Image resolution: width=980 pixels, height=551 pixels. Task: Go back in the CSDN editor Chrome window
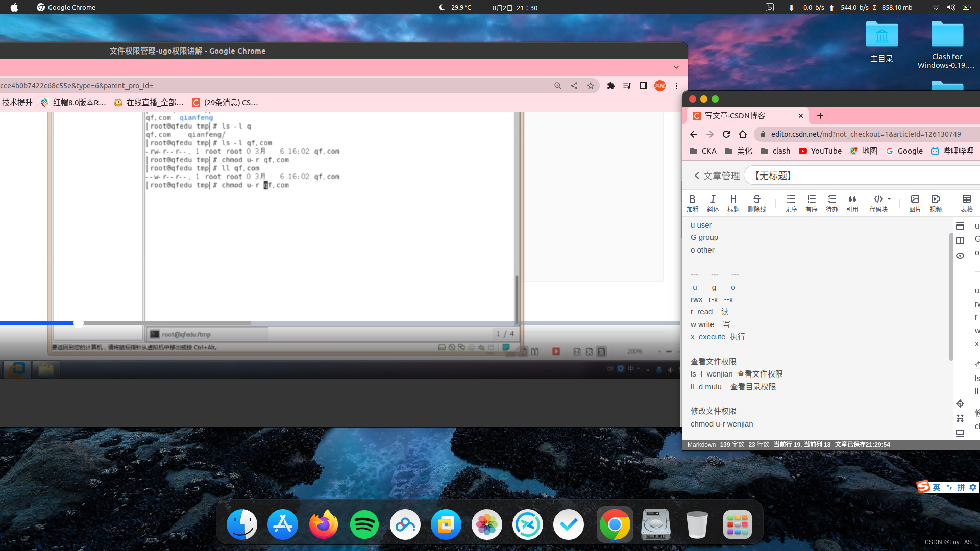(x=693, y=134)
